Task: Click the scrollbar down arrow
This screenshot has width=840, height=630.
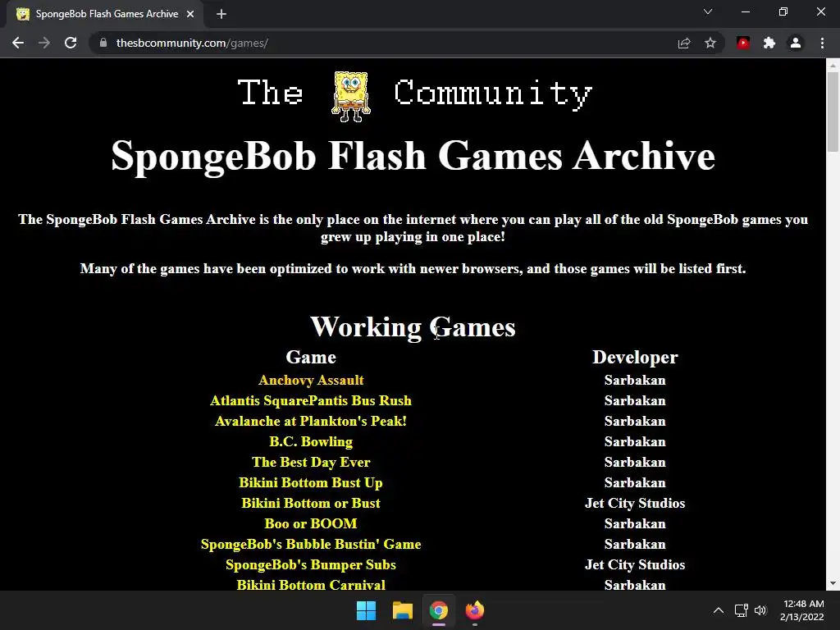Action: pos(833,583)
